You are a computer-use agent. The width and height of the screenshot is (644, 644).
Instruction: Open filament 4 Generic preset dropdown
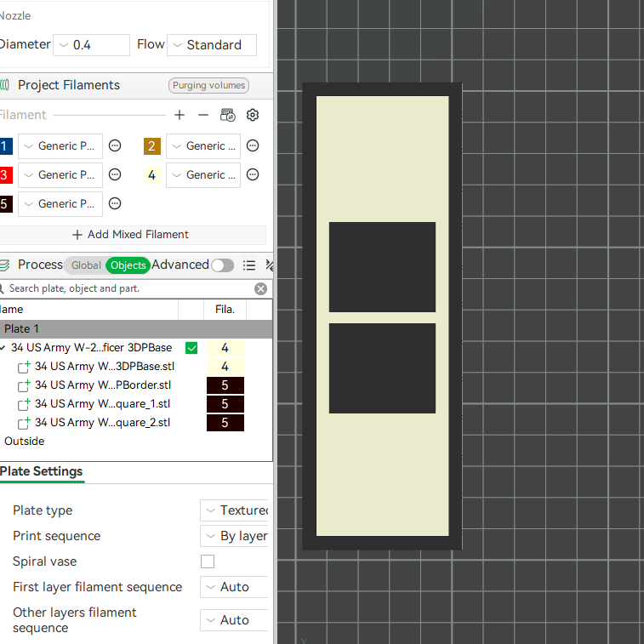click(x=203, y=175)
